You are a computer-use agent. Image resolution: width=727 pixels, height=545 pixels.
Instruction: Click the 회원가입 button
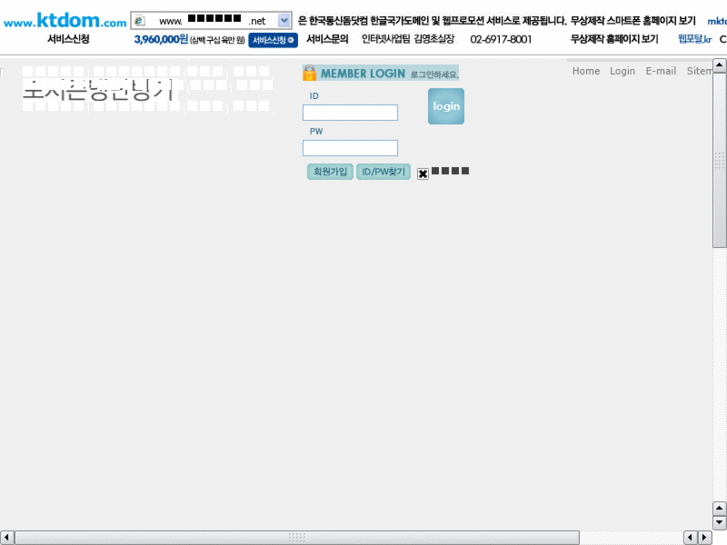point(330,172)
